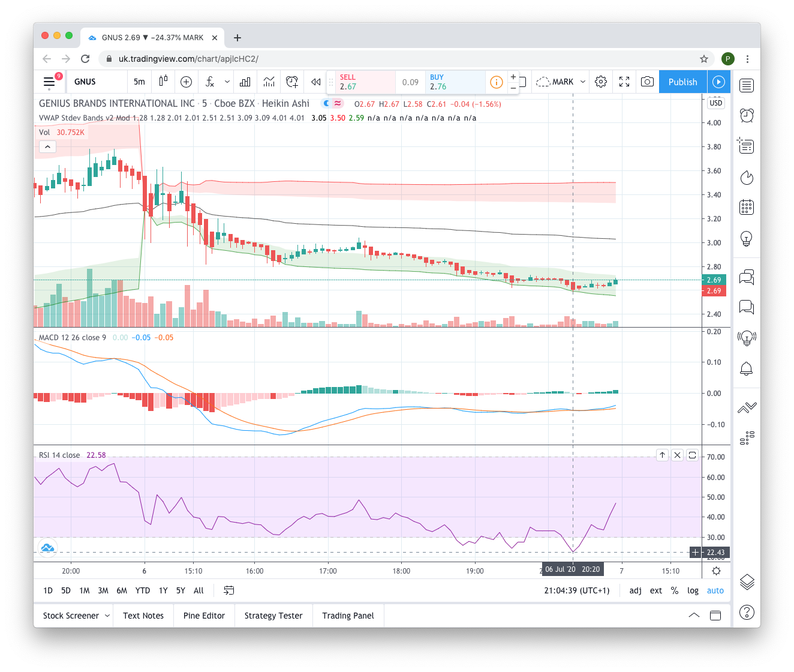Open the TradingView main menu
The image size is (794, 672).
[x=49, y=82]
